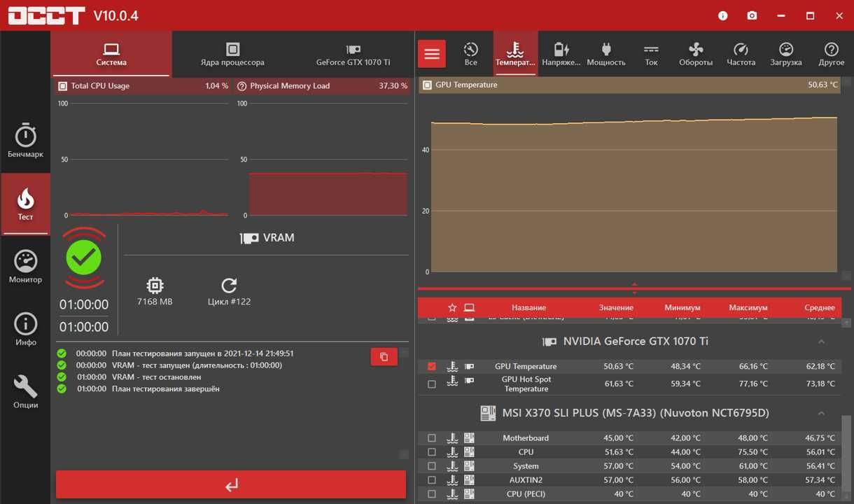Enable the Motherboard temperature checkbox

(432, 438)
